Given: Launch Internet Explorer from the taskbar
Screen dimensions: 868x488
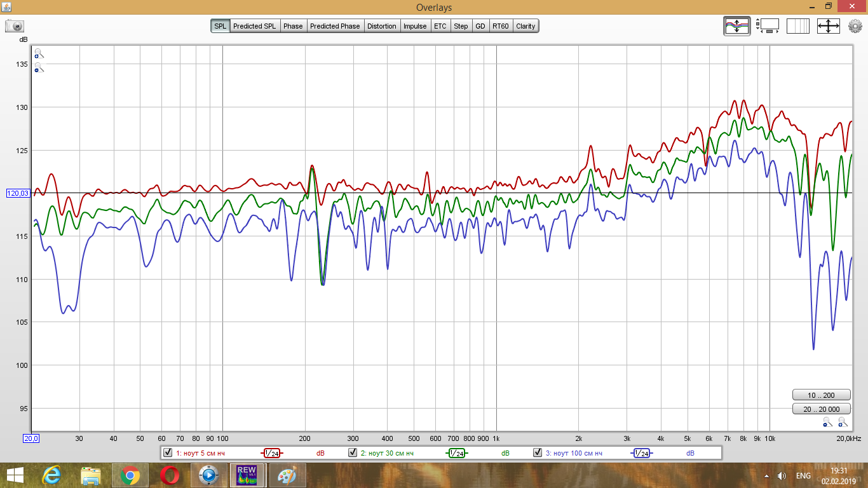Looking at the screenshot, I should pos(51,475).
